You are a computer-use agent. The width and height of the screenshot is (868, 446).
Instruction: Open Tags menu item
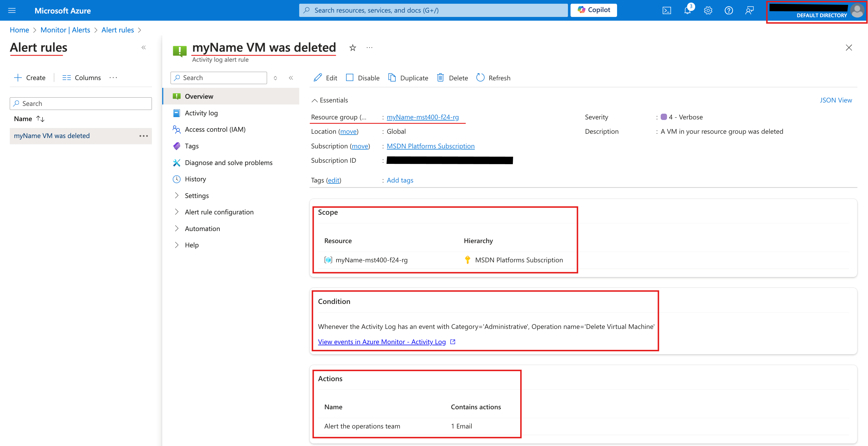pos(192,146)
